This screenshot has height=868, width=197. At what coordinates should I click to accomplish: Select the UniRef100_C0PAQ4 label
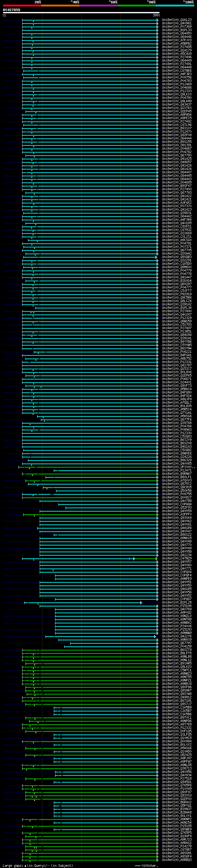point(177,504)
